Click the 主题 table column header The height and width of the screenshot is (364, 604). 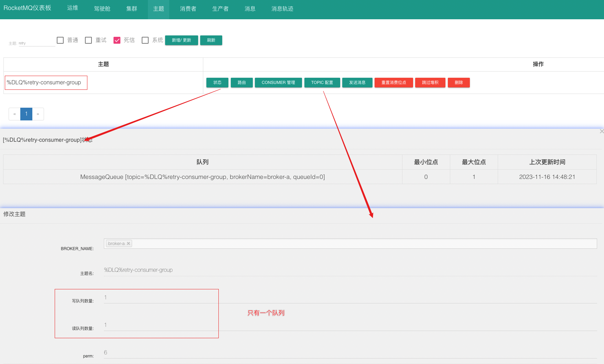point(103,64)
